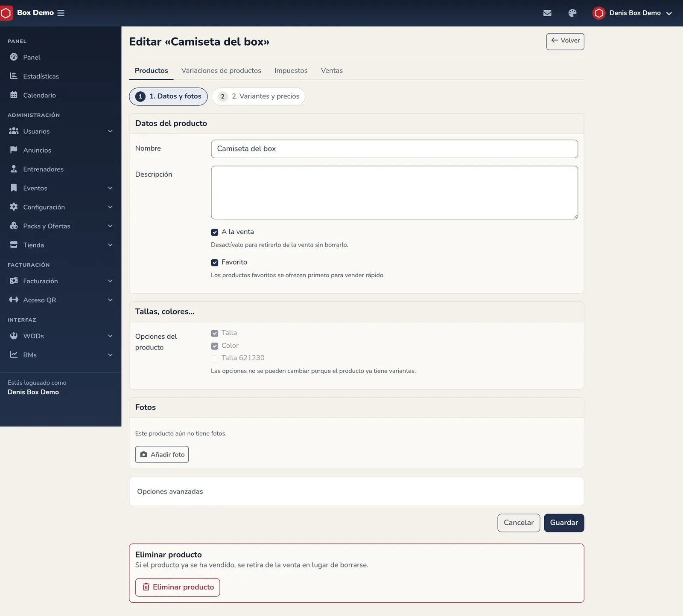Open the messages envelope icon
Image resolution: width=683 pixels, height=616 pixels.
[x=547, y=13]
